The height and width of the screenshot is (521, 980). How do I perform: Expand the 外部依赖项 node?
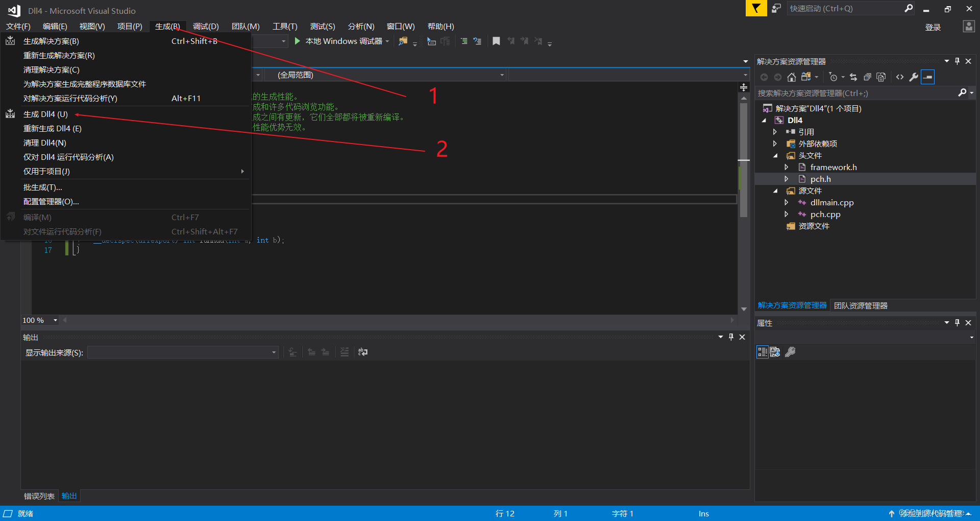(x=775, y=144)
